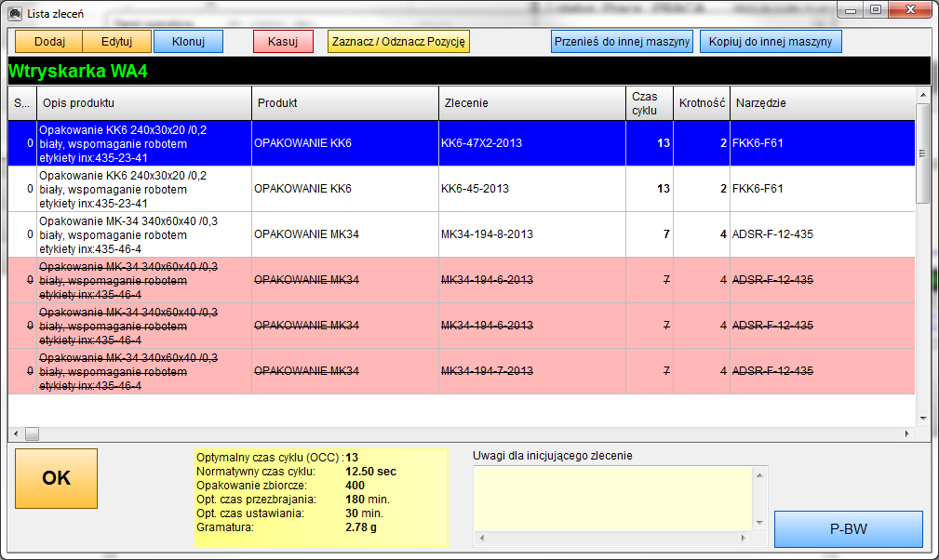Screen dimensions: 939x560
Task: Click the table horizontal scrollbar thumb
Action: [33, 433]
